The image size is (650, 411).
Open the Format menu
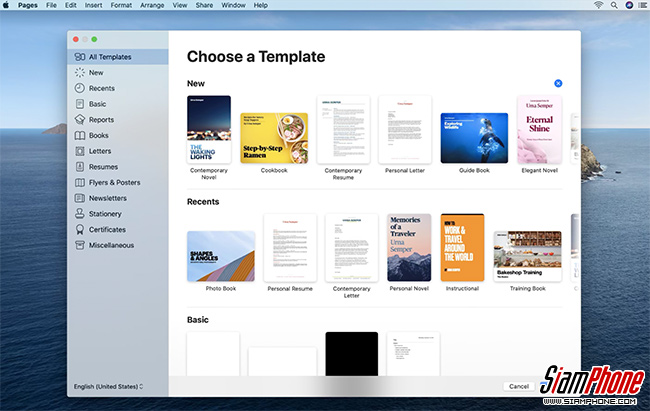[121, 5]
